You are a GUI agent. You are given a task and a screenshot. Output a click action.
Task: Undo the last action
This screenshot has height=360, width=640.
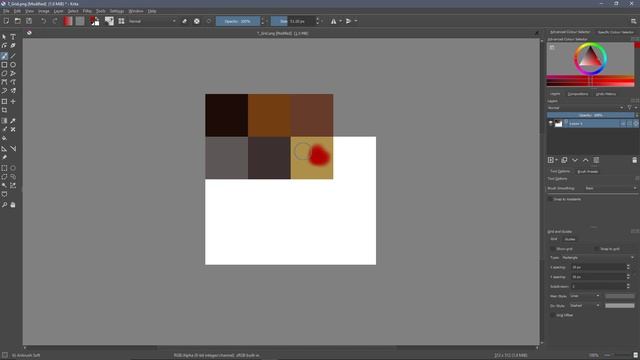click(43, 21)
